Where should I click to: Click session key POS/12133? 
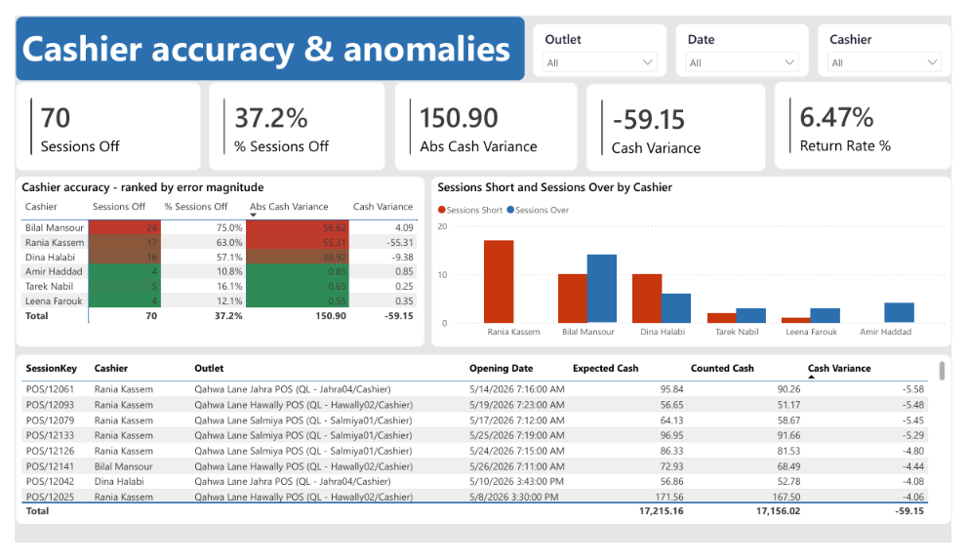tap(50, 435)
